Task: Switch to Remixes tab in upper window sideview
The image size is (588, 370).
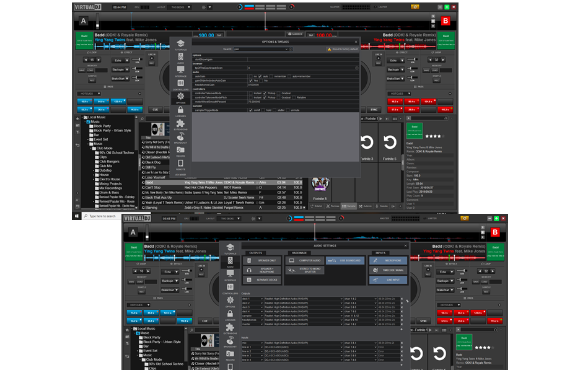Action: (x=332, y=206)
